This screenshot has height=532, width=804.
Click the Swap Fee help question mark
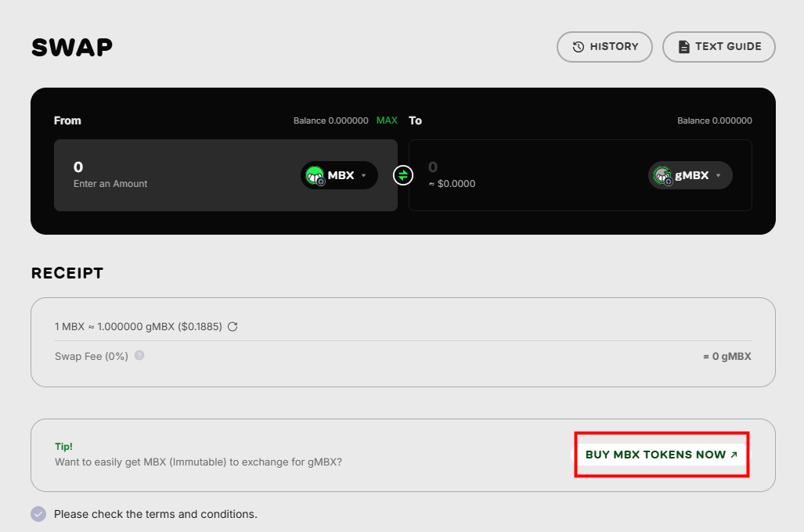pyautogui.click(x=139, y=355)
